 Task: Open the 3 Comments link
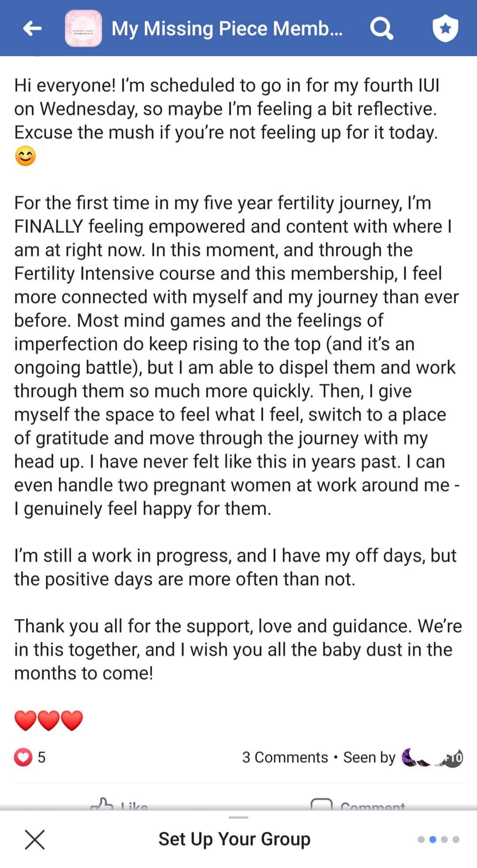click(285, 758)
